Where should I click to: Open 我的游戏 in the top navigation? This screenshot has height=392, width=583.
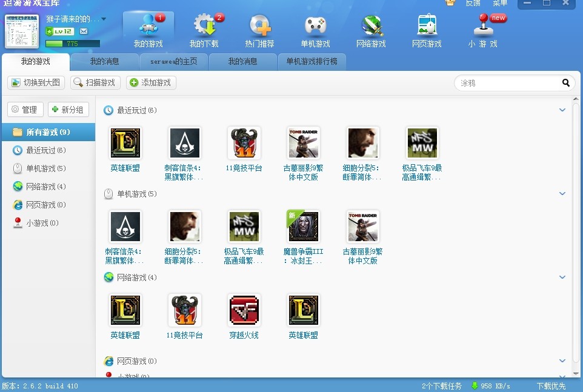click(x=148, y=32)
